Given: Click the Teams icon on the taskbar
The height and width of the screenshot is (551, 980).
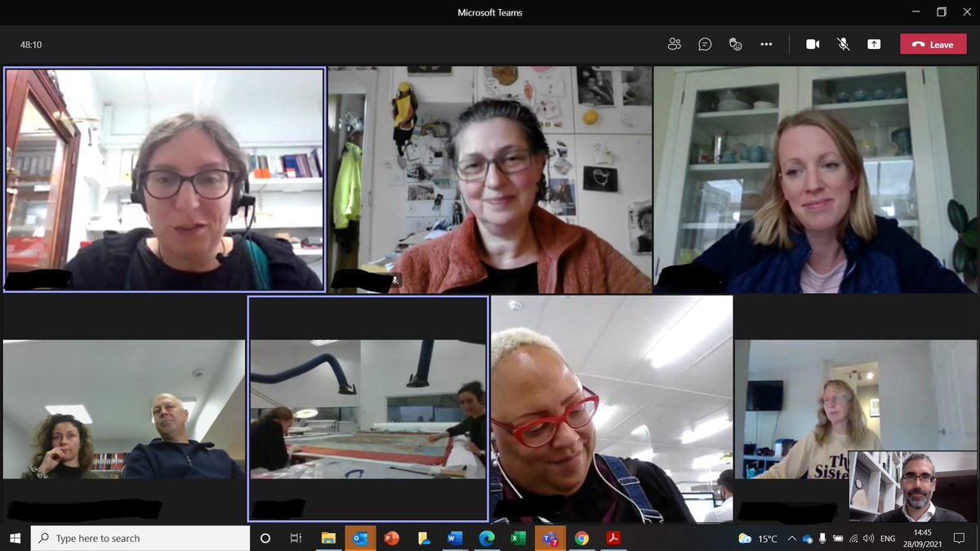Looking at the screenshot, I should click(x=550, y=538).
